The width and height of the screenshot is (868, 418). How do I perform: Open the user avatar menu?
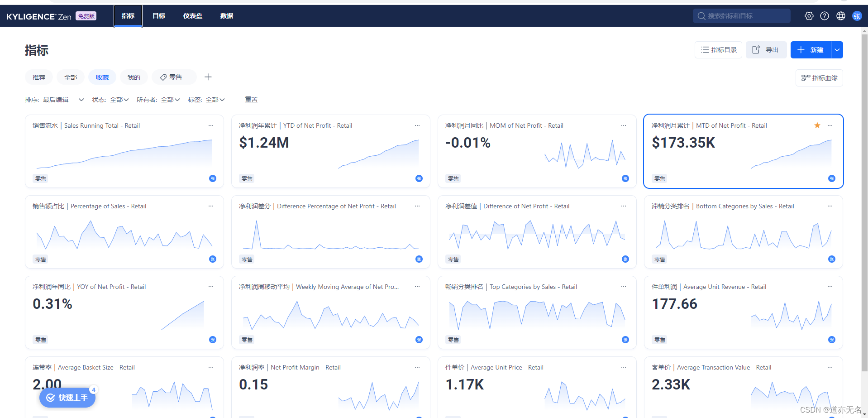coord(857,16)
